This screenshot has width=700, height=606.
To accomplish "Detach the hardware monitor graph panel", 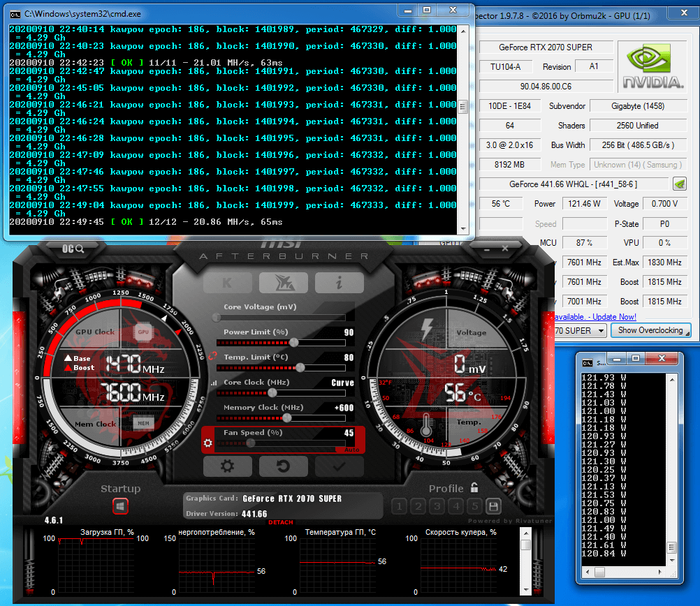I will (x=280, y=522).
